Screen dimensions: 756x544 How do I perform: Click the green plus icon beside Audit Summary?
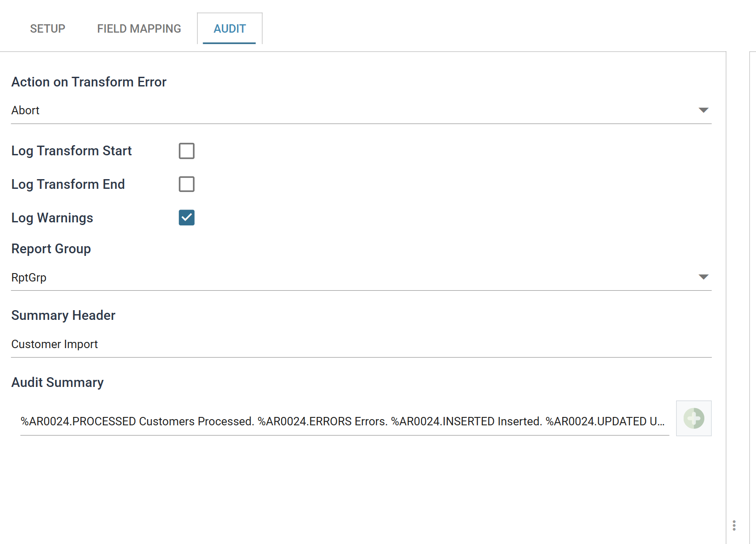point(694,418)
